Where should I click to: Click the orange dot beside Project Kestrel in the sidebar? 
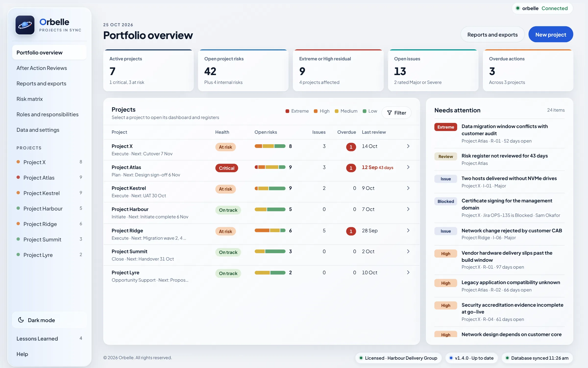pos(18,193)
